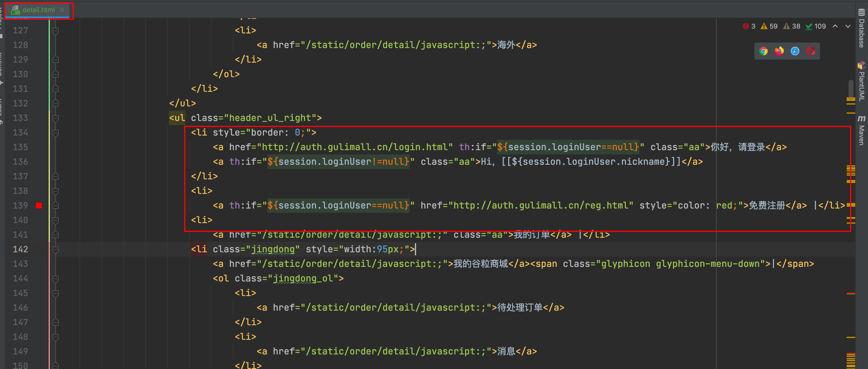Open the PlantUML tool window

pyautogui.click(x=862, y=81)
